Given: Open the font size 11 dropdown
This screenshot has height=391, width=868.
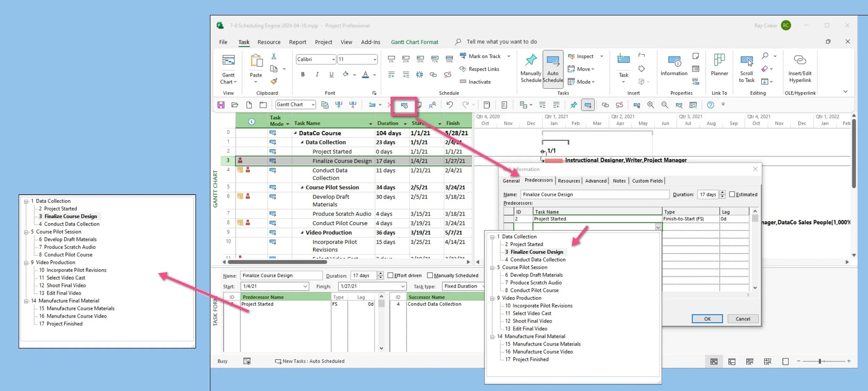Looking at the screenshot, I should pos(375,59).
